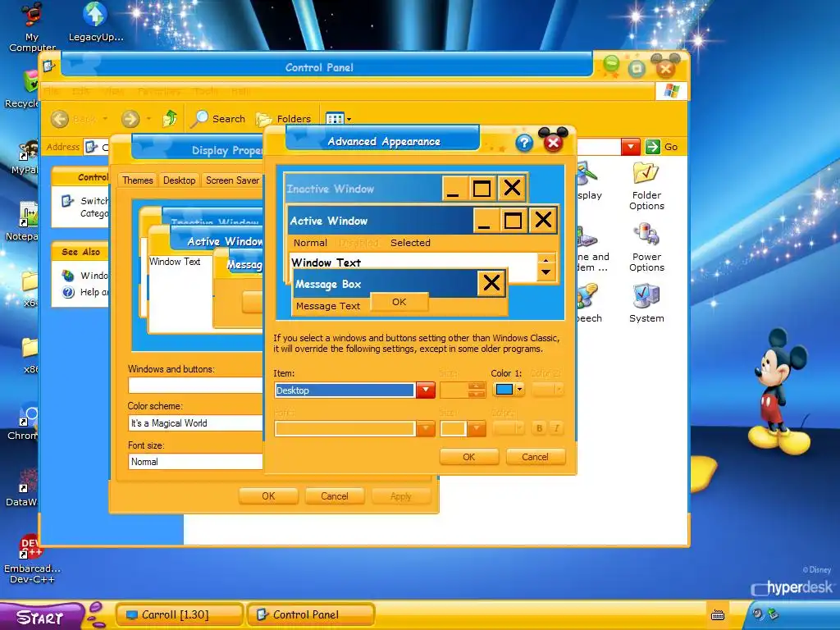Screen dimensions: 840x630
Task: Expand the address bar dropdown arrow
Action: [x=631, y=146]
